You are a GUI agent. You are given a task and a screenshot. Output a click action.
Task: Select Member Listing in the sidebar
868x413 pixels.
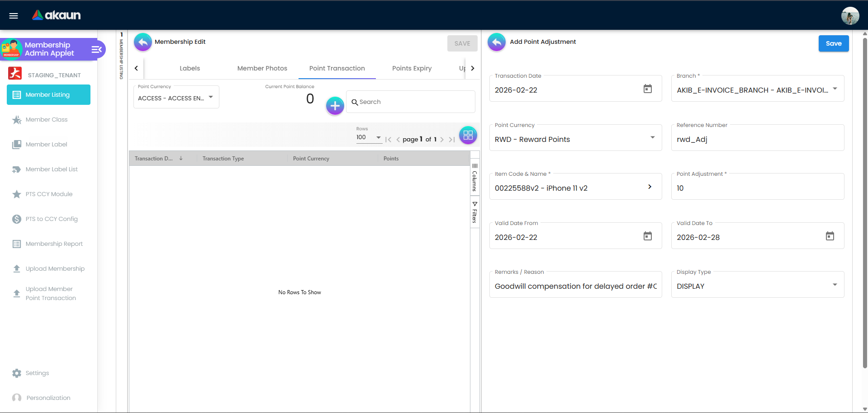tap(48, 95)
